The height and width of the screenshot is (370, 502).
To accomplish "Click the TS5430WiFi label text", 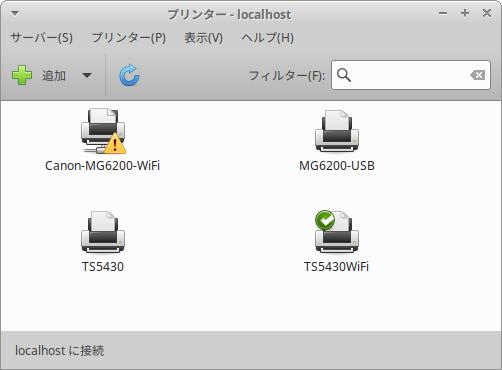I will pos(336,267).
